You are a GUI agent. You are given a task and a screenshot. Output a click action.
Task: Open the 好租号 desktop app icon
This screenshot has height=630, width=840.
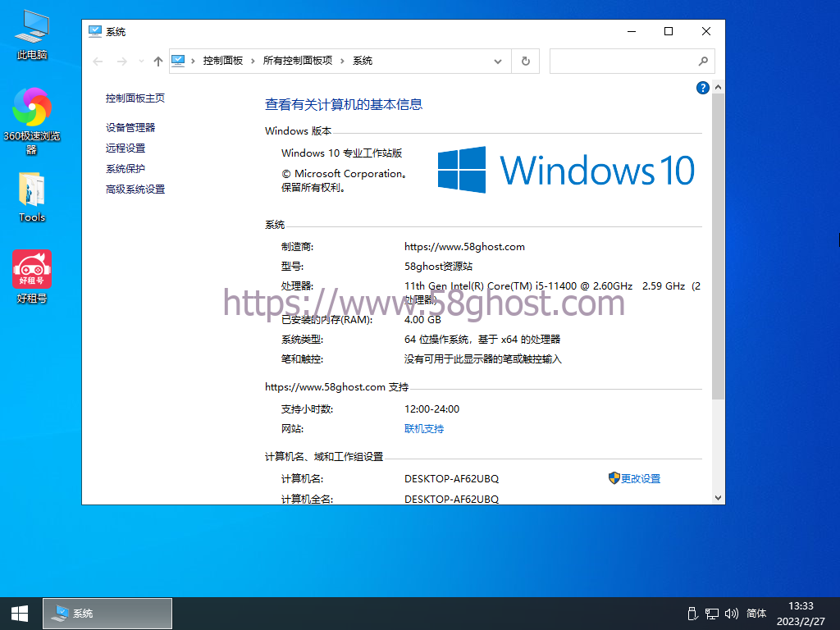[32, 276]
